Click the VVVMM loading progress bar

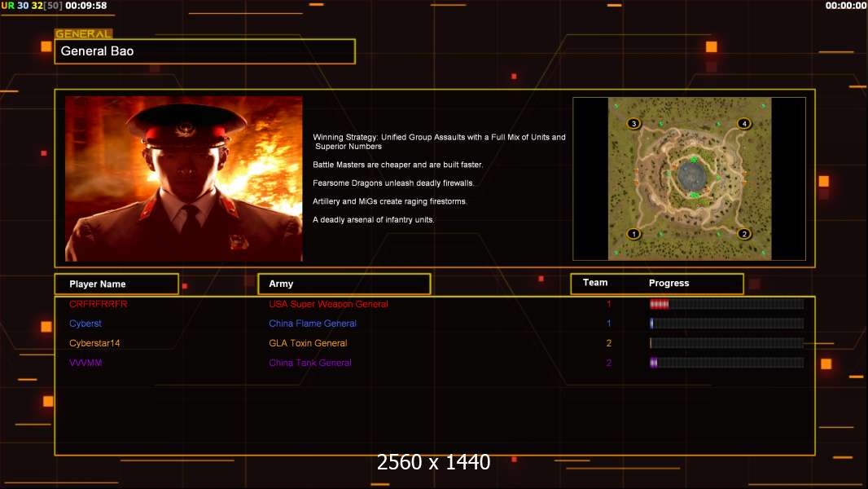(726, 363)
